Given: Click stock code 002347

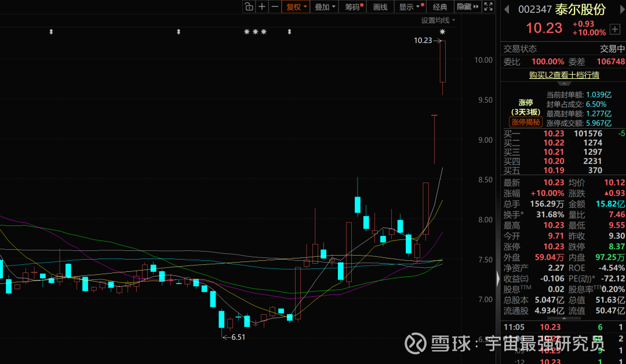Looking at the screenshot, I should (535, 9).
